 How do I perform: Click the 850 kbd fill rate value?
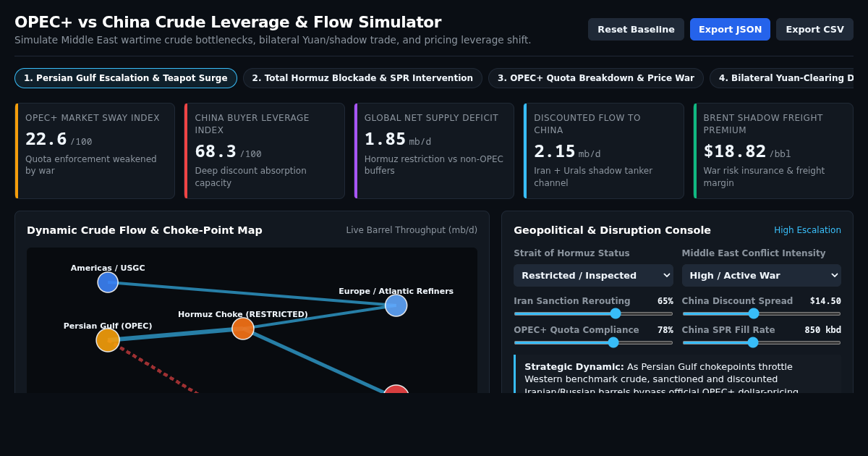[x=823, y=330]
